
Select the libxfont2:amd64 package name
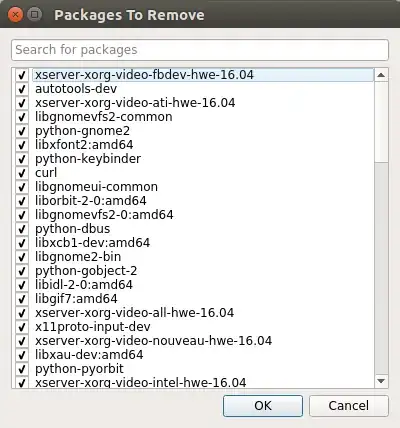[84, 145]
